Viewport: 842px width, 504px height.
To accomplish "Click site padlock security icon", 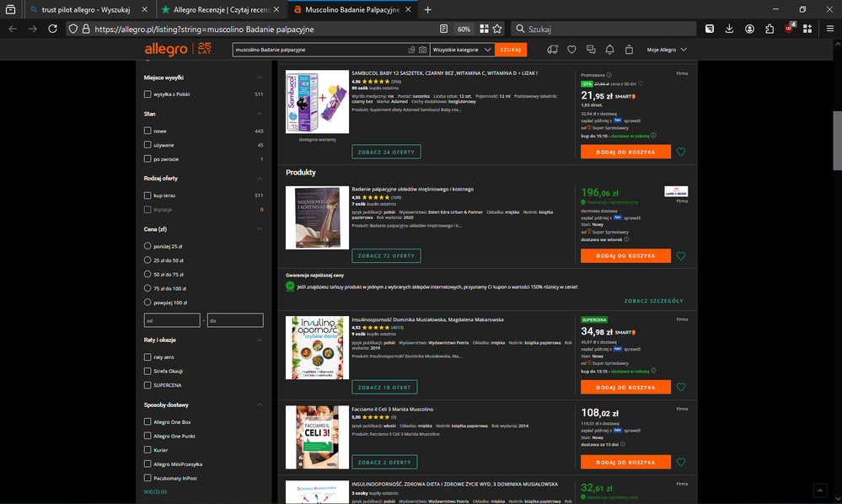I will [86, 29].
